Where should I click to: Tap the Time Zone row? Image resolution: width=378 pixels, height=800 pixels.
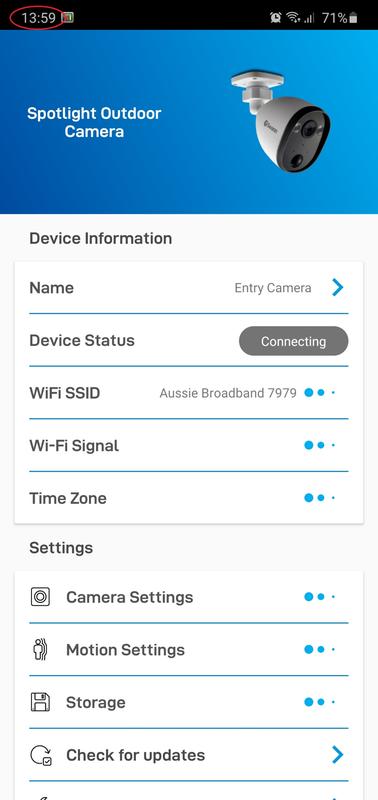pos(189,498)
